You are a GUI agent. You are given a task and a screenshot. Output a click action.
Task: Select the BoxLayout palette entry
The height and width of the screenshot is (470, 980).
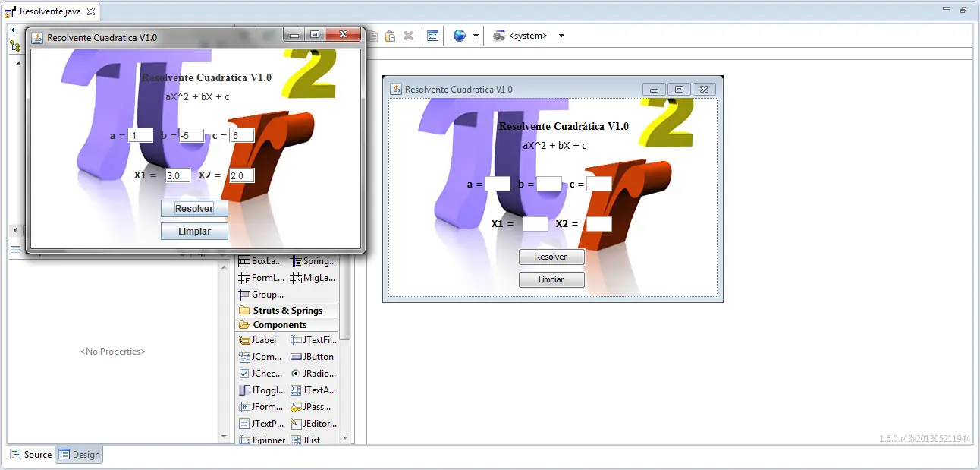261,261
